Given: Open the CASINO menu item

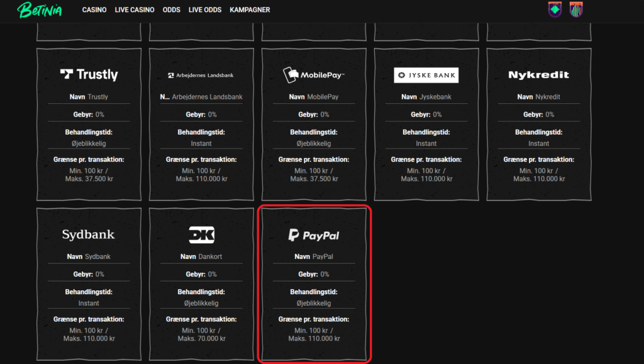Looking at the screenshot, I should click(x=94, y=10).
